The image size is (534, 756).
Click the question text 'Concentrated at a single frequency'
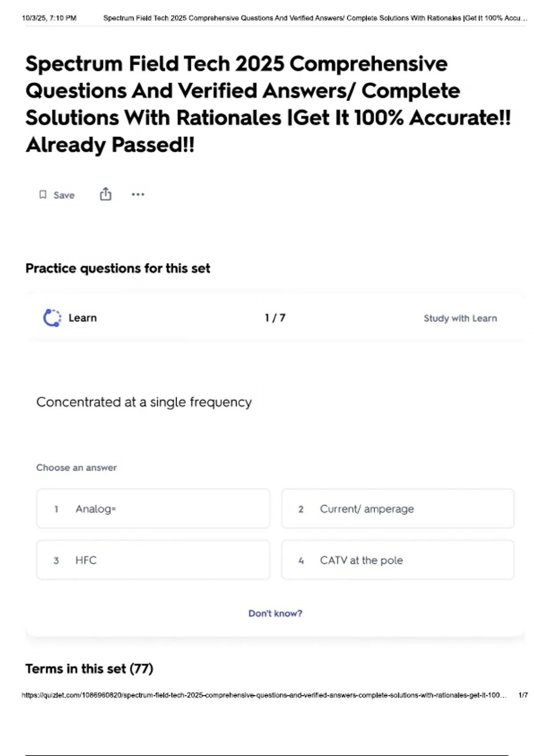(144, 402)
